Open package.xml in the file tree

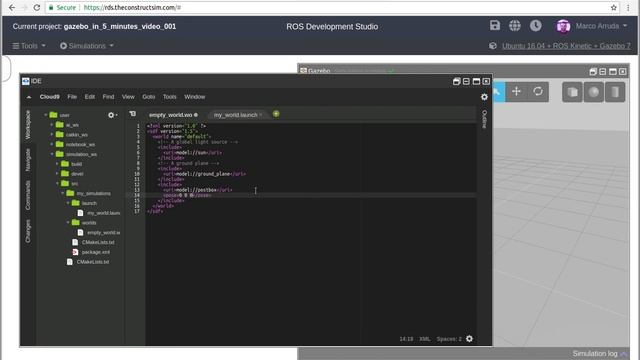[x=96, y=252]
